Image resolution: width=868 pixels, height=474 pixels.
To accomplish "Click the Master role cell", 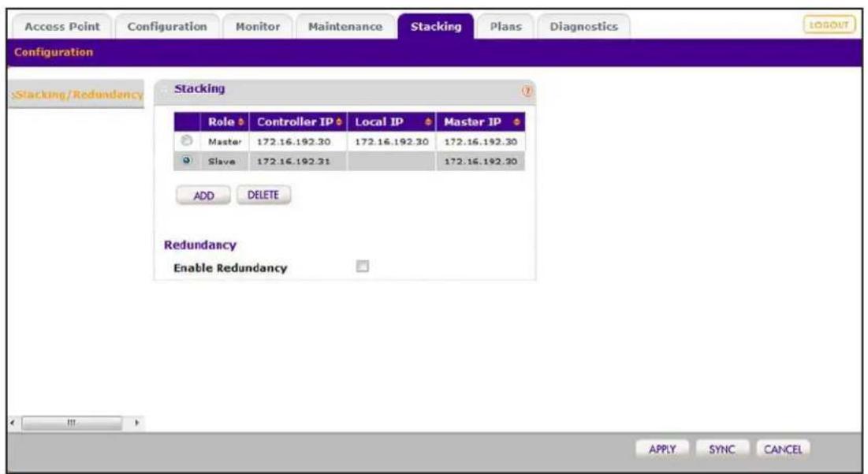I will coord(225,142).
